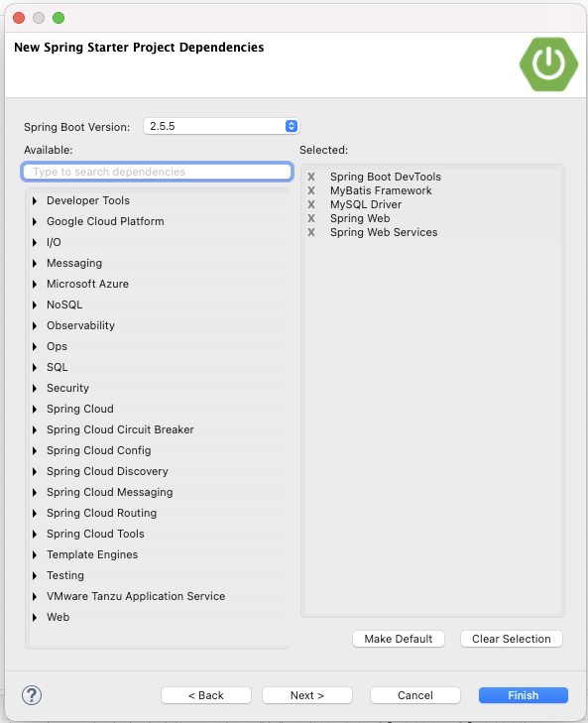Select the Spring Boot DevTools text entry
Screen dimensions: 588x723
pyautogui.click(x=386, y=177)
